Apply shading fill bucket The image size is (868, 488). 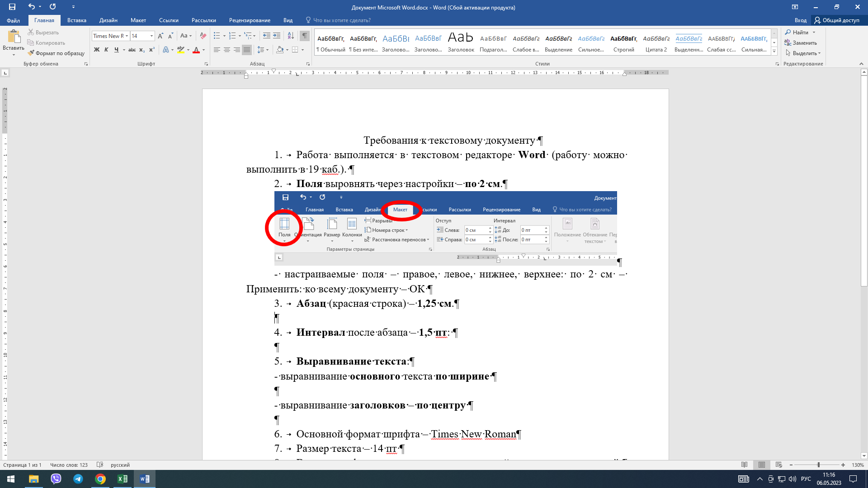[x=280, y=50]
